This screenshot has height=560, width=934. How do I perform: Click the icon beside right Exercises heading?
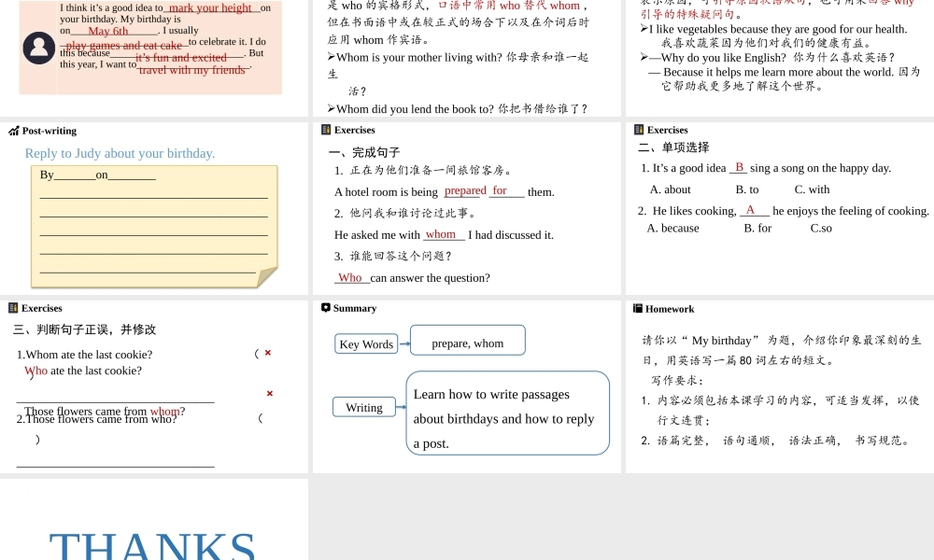pos(639,130)
